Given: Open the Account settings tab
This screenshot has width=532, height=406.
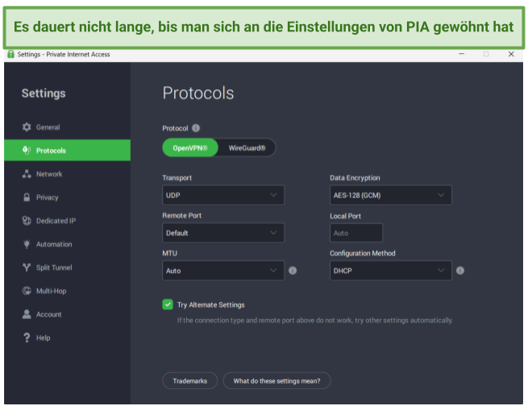Looking at the screenshot, I should [x=48, y=314].
